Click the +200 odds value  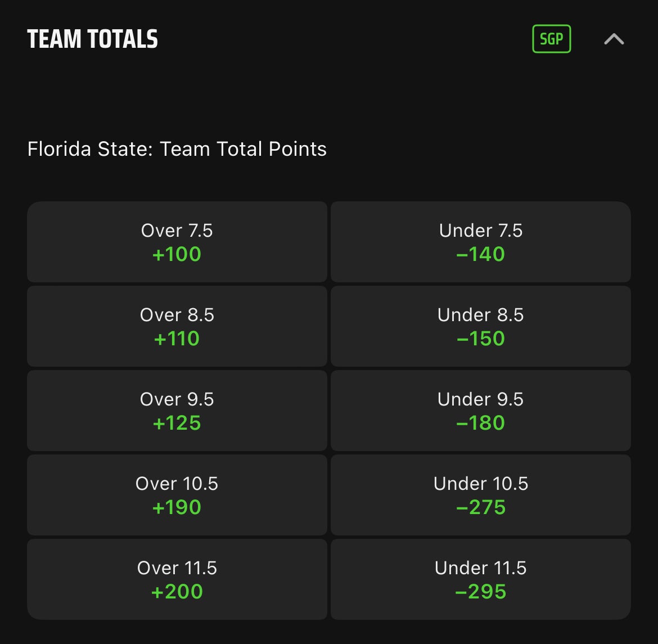click(177, 592)
